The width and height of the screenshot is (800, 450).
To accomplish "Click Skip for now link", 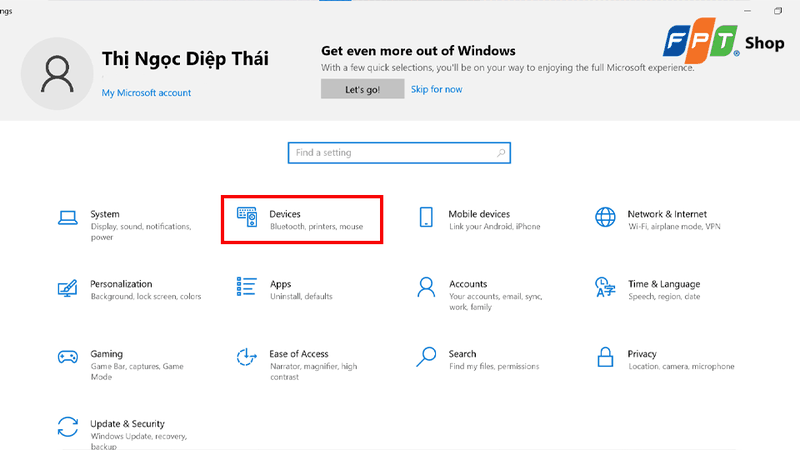I will coord(437,89).
